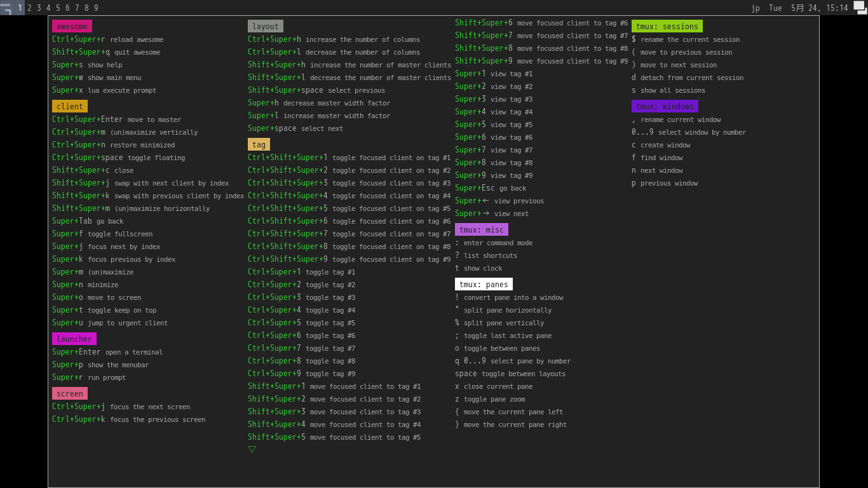Click the 'list shortcuts' tmux row
Image resolution: width=868 pixels, height=488 pixels.
pos(486,255)
